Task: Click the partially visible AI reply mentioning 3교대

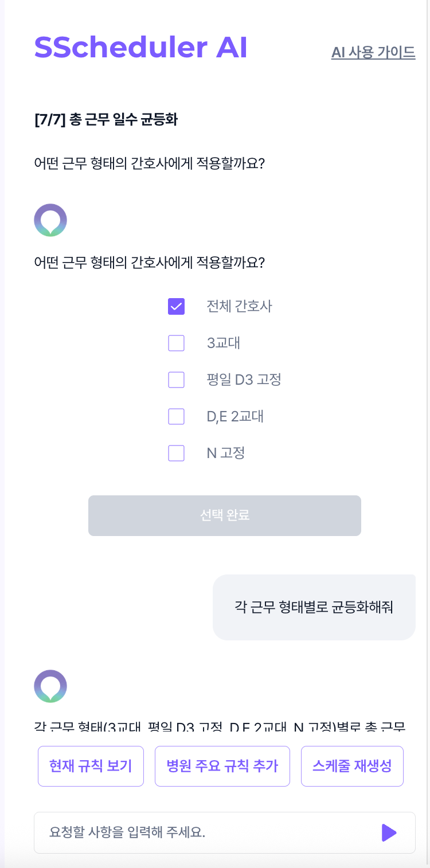Action: [x=220, y=727]
